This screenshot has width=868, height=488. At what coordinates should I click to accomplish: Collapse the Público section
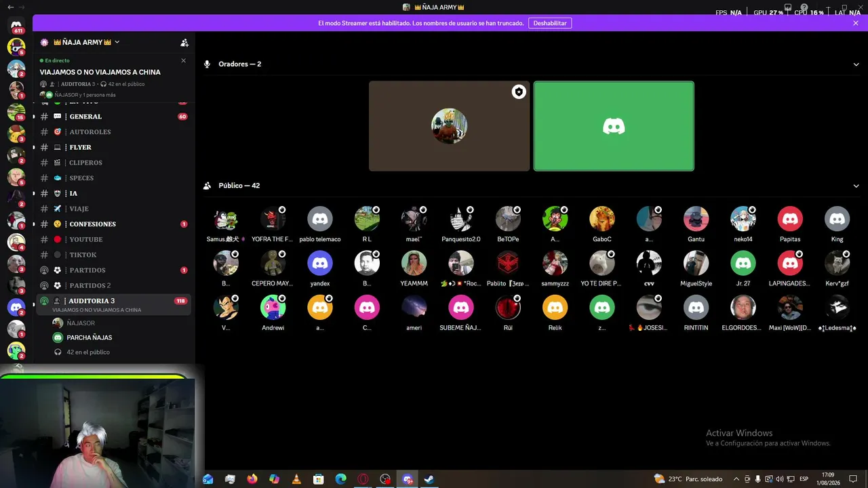[x=856, y=186]
